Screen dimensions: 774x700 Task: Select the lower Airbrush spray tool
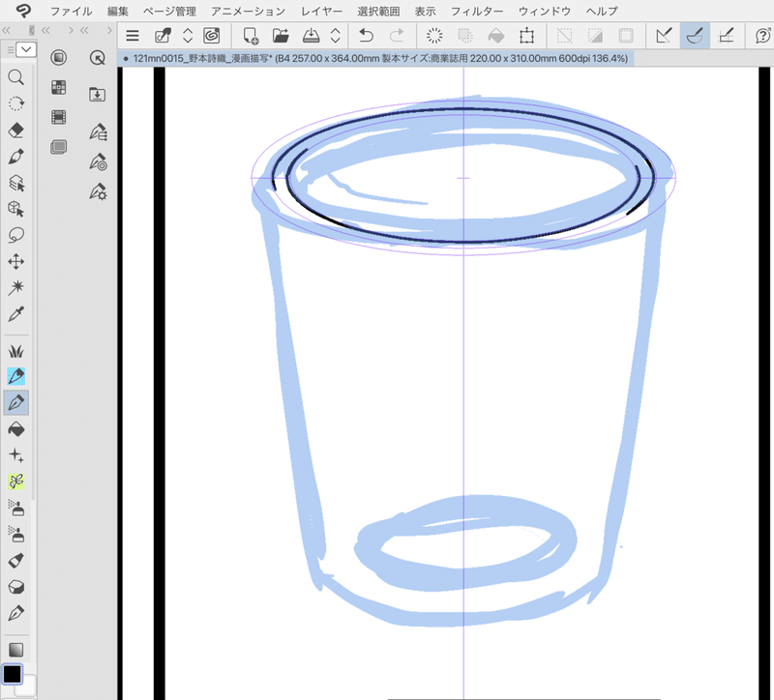tap(15, 535)
